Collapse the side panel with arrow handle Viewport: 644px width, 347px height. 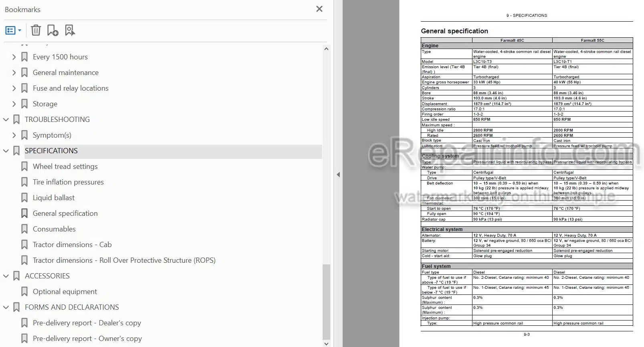click(338, 175)
